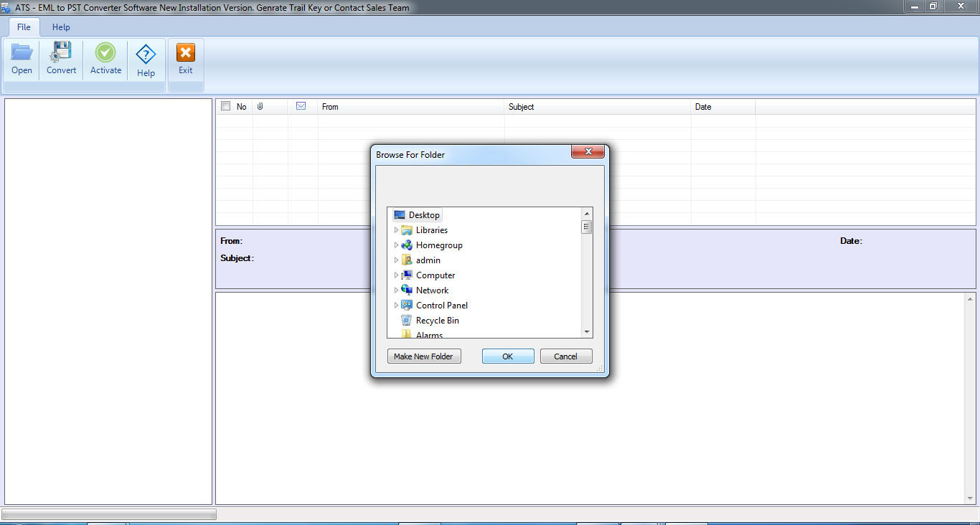The height and width of the screenshot is (525, 980).
Task: Select the Computer icon in the tree
Action: tap(407, 275)
